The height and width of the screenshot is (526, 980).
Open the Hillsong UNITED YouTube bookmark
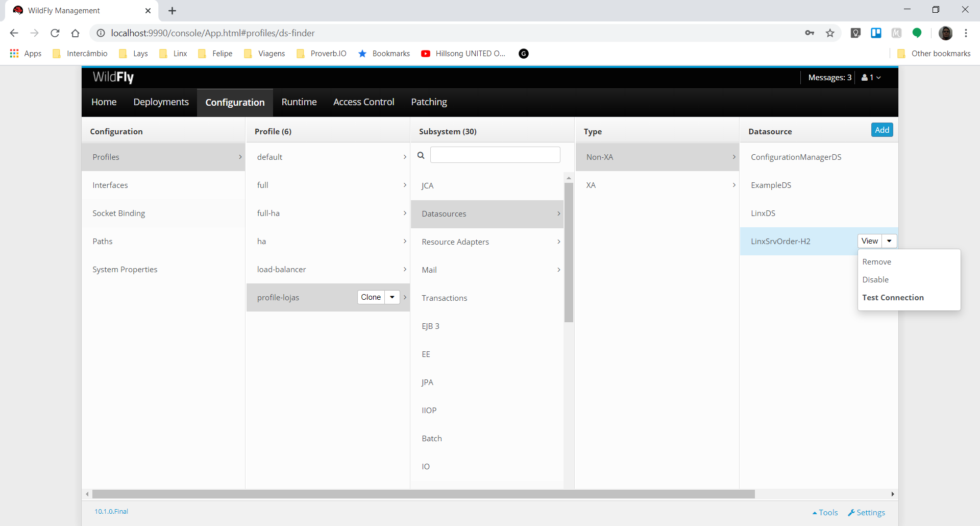coord(463,54)
